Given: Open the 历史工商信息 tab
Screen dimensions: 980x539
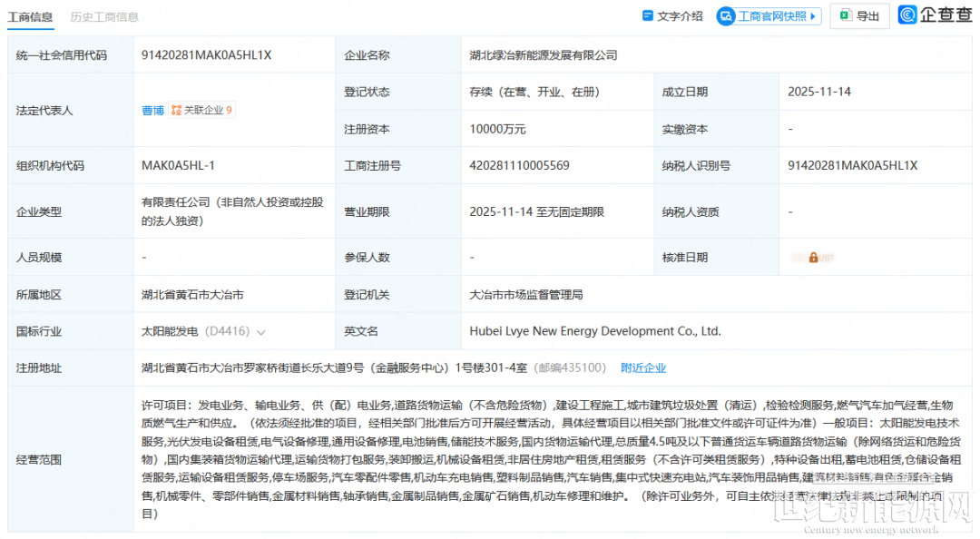Looking at the screenshot, I should tap(104, 16).
